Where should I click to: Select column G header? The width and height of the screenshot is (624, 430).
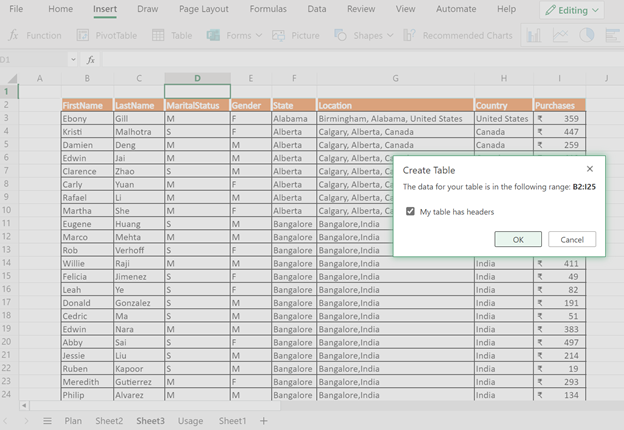395,78
